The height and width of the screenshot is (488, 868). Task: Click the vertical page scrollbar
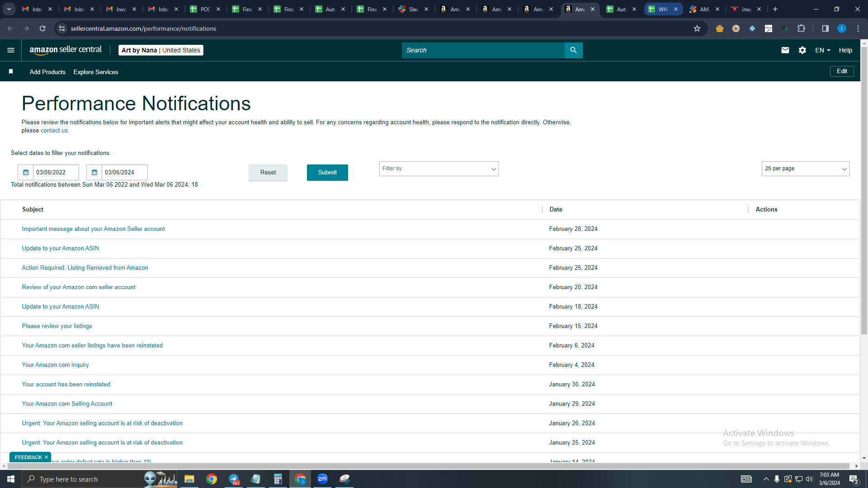864,190
